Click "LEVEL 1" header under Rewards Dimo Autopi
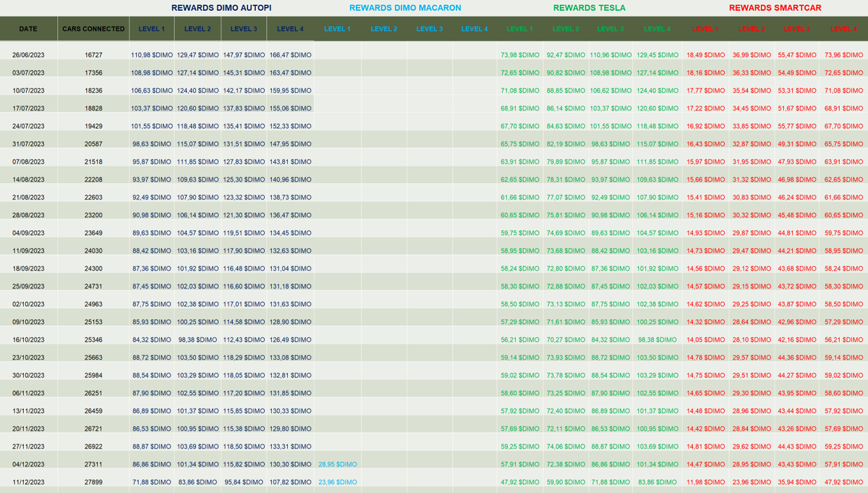 coord(151,29)
